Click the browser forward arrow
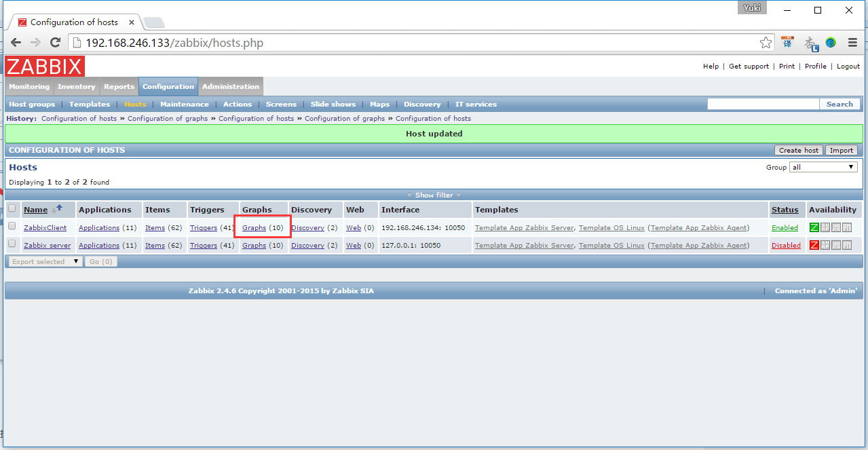Image resolution: width=868 pixels, height=450 pixels. click(35, 43)
